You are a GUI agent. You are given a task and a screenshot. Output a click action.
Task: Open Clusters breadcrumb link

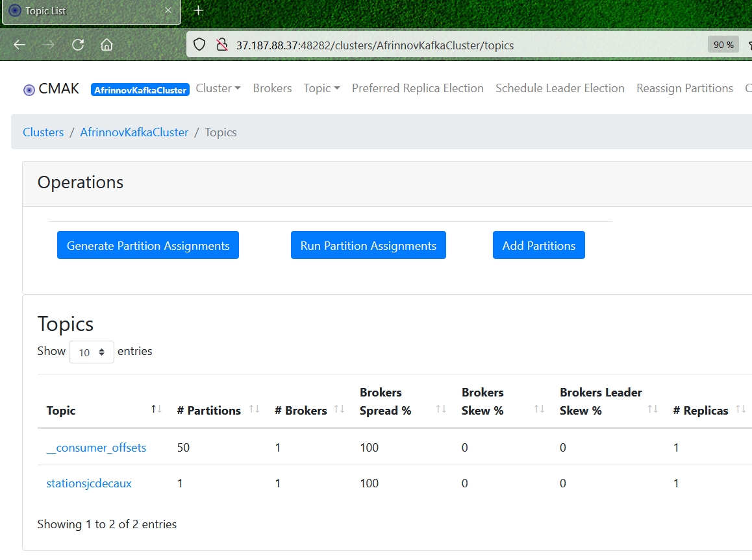pos(43,132)
